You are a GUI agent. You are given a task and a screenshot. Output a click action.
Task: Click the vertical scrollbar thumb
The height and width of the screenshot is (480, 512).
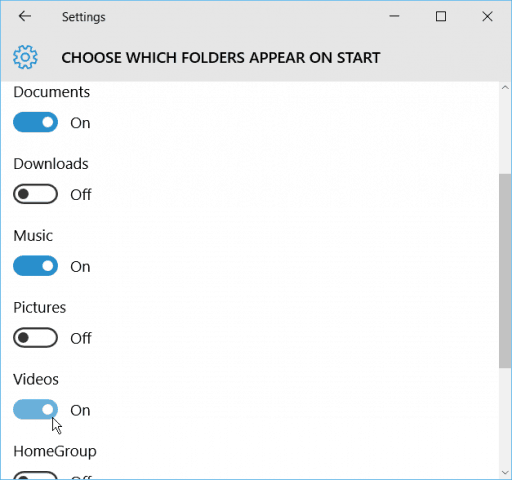coord(505,271)
